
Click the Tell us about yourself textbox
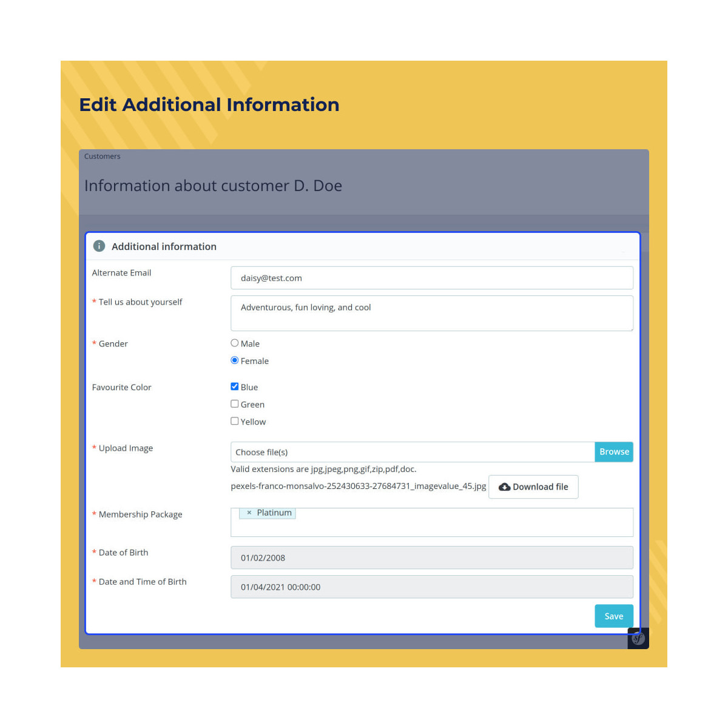432,313
